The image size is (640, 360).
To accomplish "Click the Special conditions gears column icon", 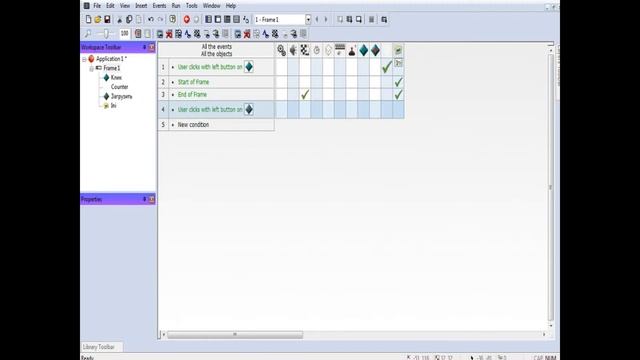I will pos(281,50).
